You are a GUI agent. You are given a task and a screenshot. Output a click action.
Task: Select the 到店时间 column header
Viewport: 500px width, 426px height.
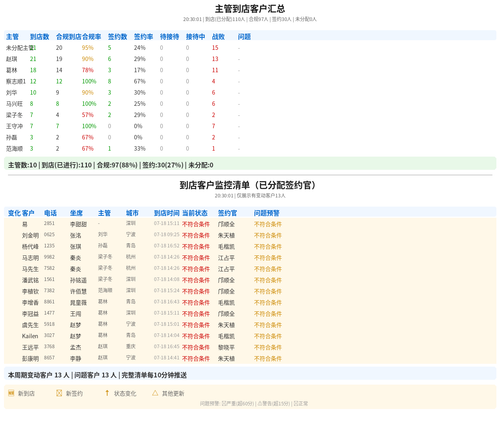[x=167, y=213]
